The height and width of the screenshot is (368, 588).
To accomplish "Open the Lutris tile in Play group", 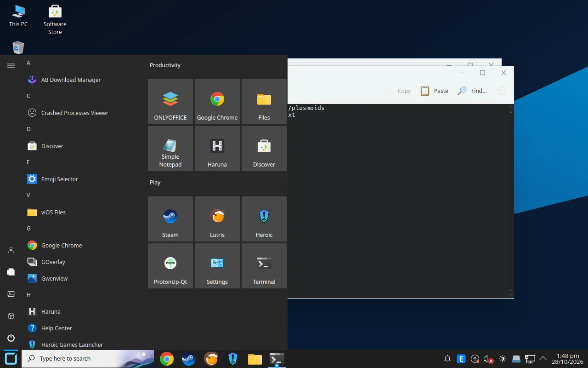I will tap(217, 219).
